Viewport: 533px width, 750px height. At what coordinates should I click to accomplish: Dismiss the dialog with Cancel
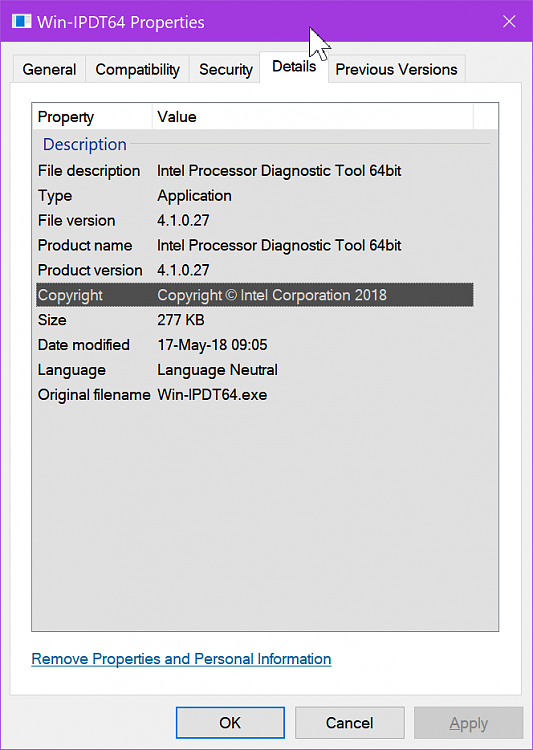[x=349, y=723]
